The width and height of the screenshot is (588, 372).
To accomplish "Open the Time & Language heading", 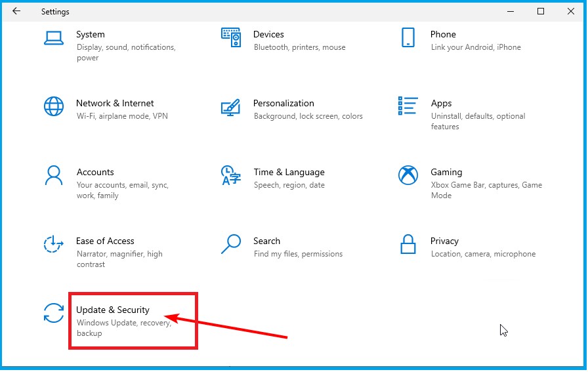I will point(289,173).
